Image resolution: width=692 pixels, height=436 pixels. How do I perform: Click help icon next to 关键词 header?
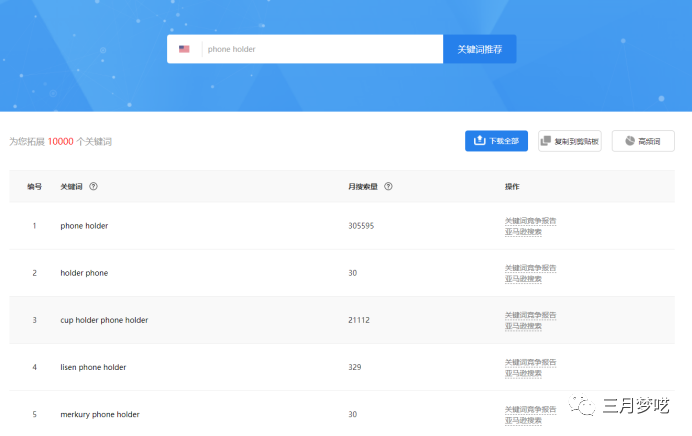[93, 186]
